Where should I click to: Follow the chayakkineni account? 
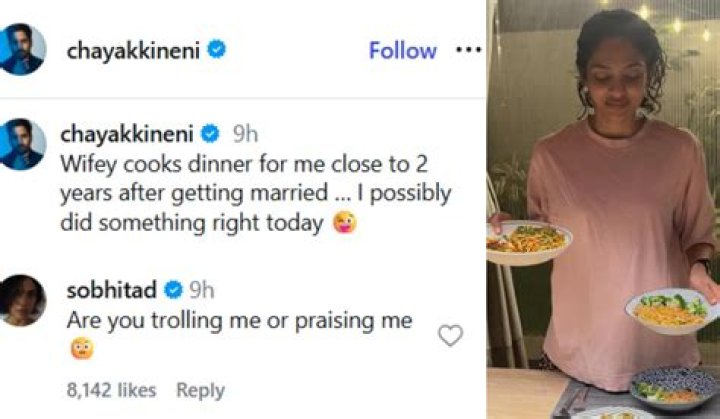coord(403,50)
